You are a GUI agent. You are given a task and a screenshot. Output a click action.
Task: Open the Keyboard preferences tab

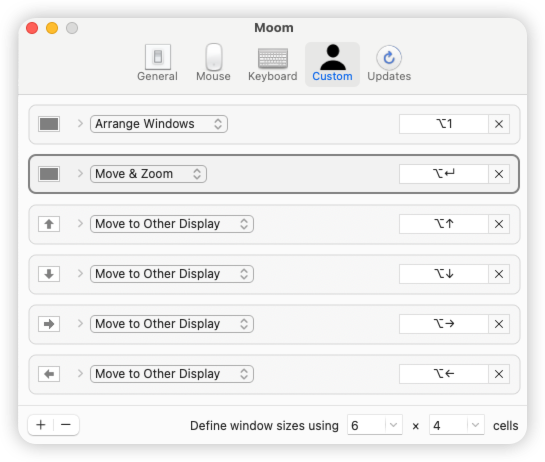point(272,64)
